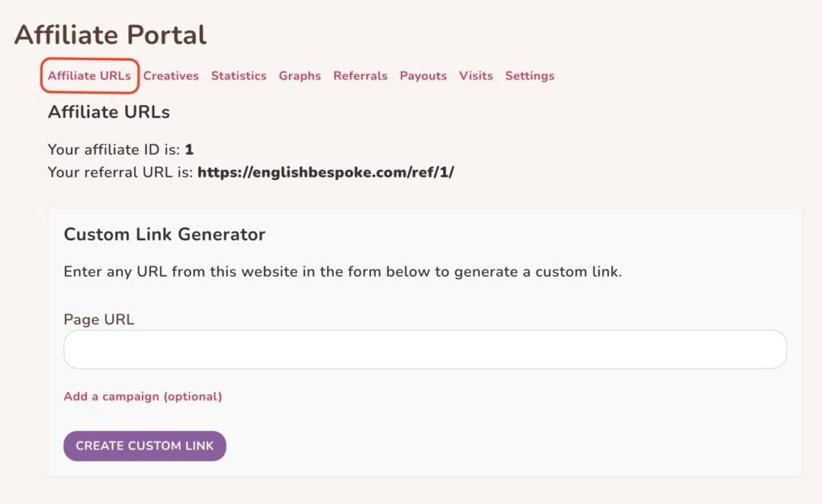Open the Affiliate URLs tab

[89, 75]
